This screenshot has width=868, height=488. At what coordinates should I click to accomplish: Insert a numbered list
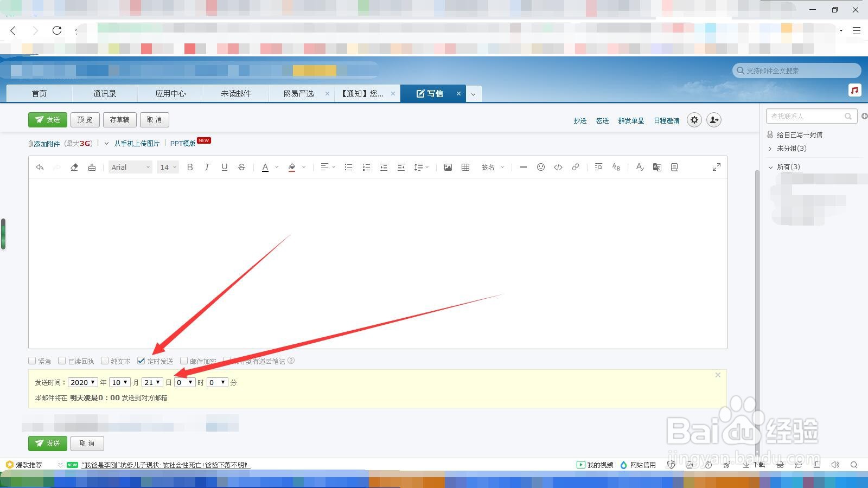coord(366,168)
